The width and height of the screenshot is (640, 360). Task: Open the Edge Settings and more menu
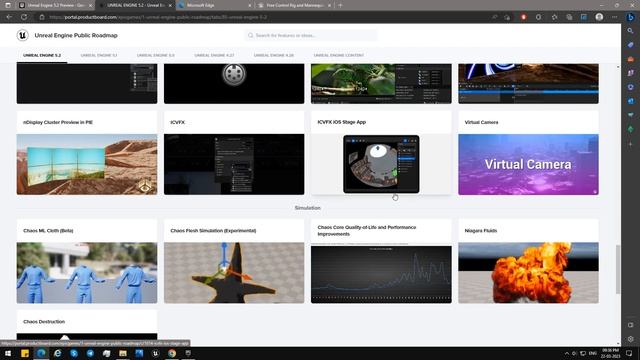(615, 17)
